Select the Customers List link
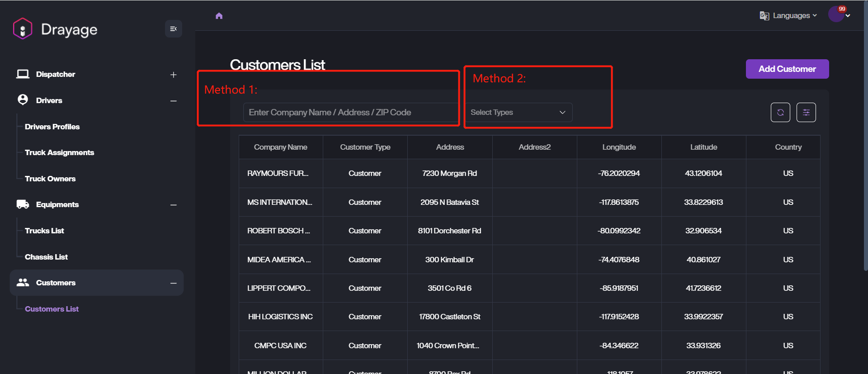The width and height of the screenshot is (868, 374). 52,309
